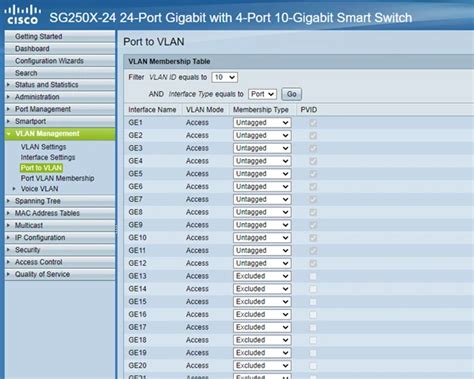
Task: Open Port VLAN Membership page
Action: (57, 178)
